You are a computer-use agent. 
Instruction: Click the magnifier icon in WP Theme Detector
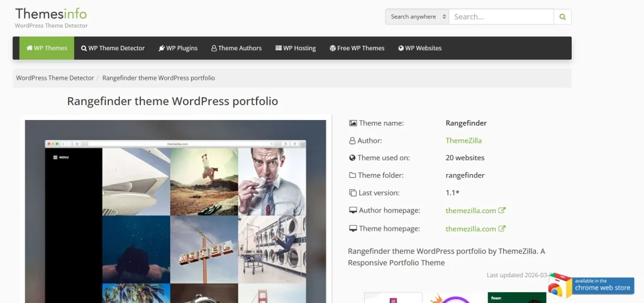pos(84,48)
